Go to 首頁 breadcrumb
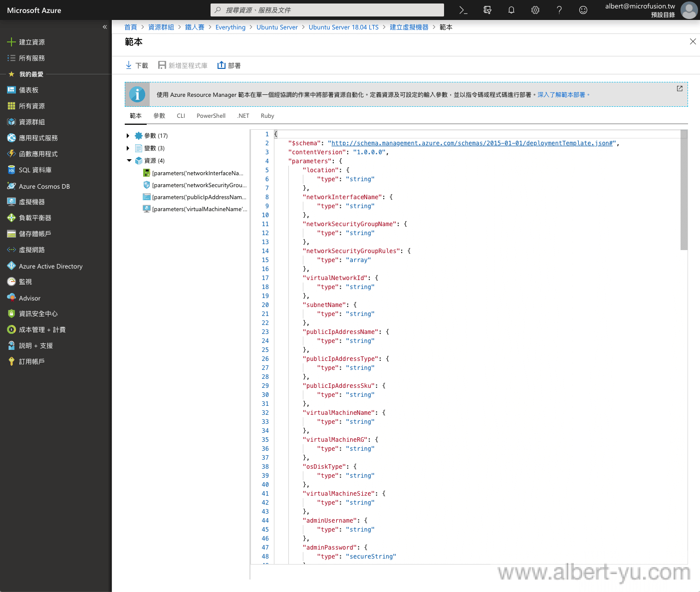Screen dimensions: 700x592 (x=131, y=27)
